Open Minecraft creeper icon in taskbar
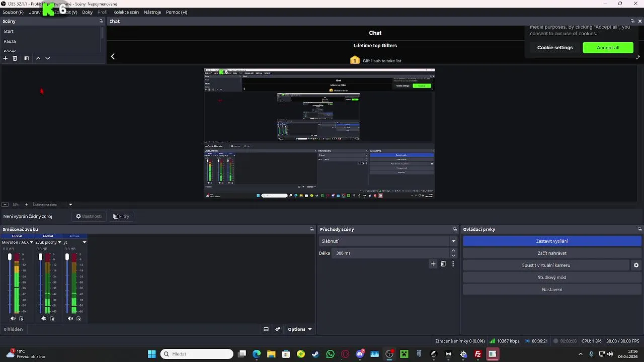644x362 pixels. [x=404, y=354]
